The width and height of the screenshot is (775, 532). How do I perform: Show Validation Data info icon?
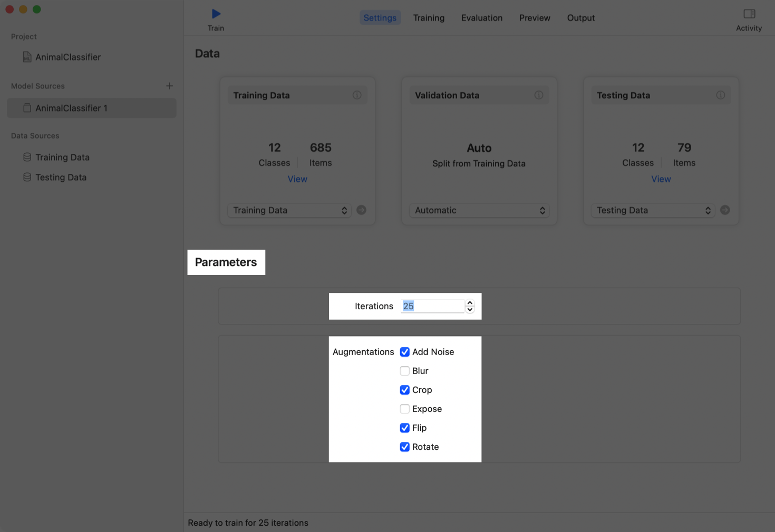[x=538, y=95]
